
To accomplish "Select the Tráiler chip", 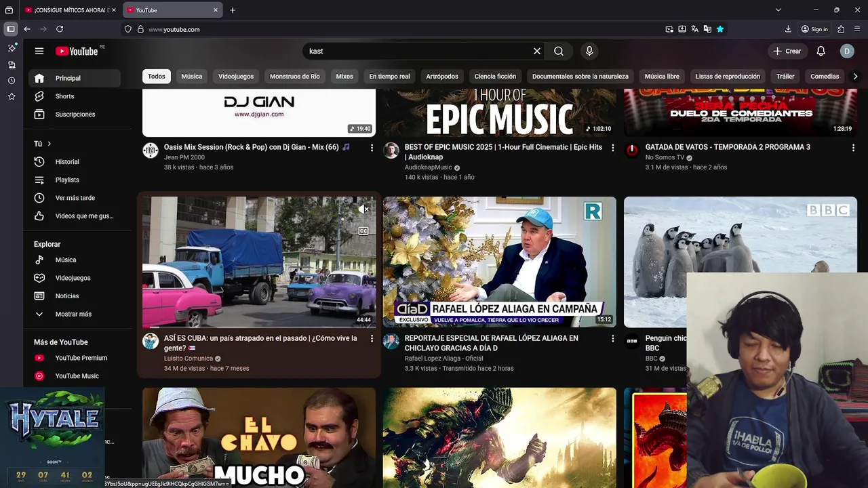I will [x=785, y=77].
